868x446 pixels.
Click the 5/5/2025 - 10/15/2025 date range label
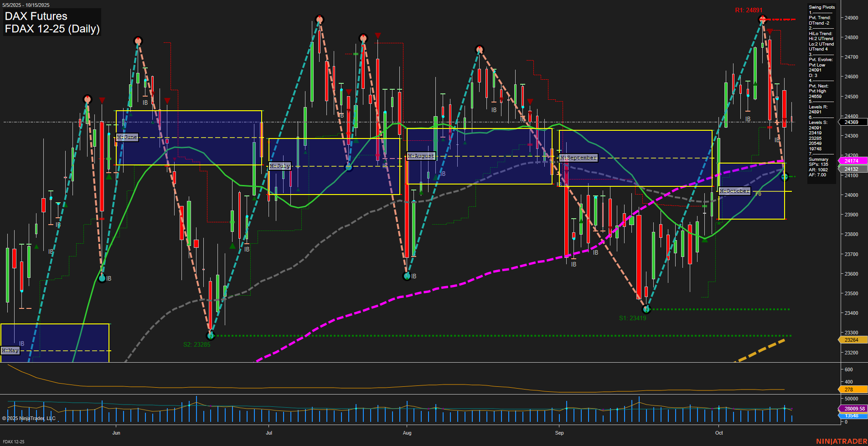pos(26,5)
